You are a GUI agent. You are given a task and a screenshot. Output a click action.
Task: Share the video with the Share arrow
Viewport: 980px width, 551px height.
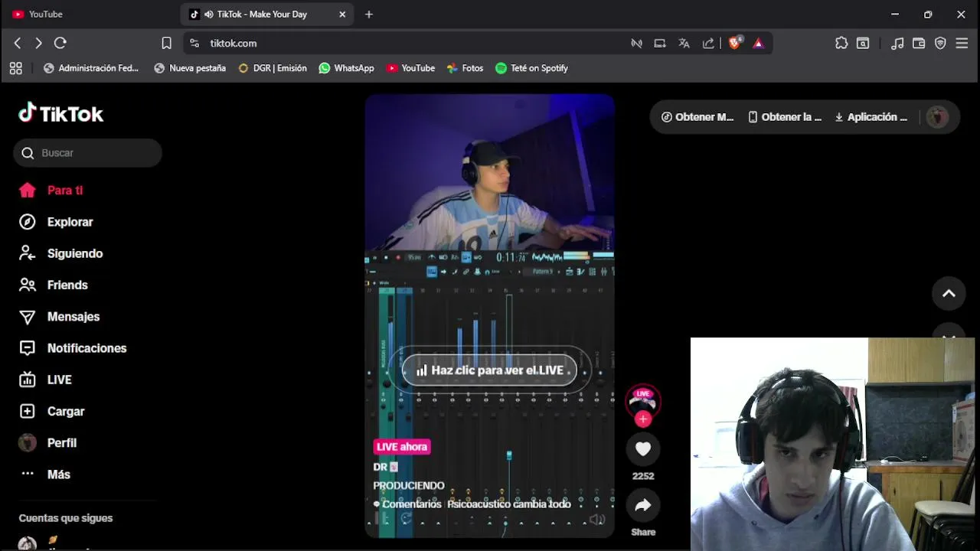pos(643,505)
